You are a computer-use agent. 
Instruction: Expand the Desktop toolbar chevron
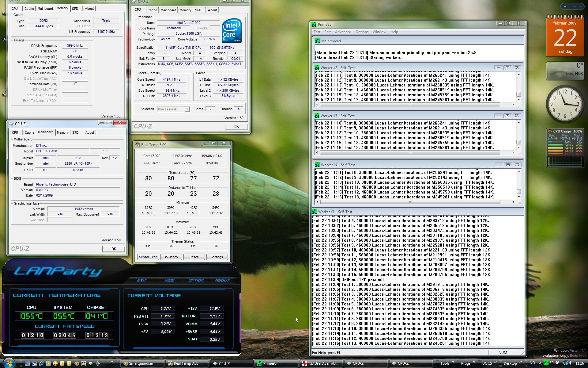pos(521,362)
